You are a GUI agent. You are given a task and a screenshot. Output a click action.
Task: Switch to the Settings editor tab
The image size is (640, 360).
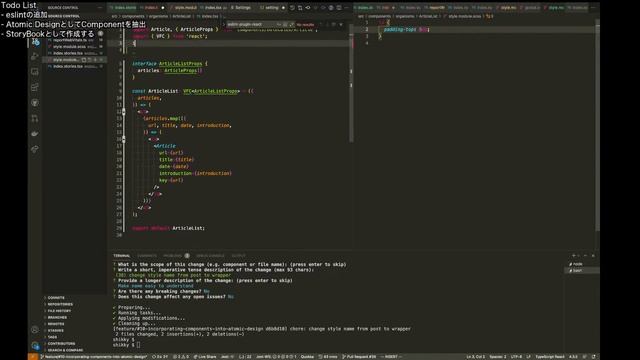[x=241, y=8]
